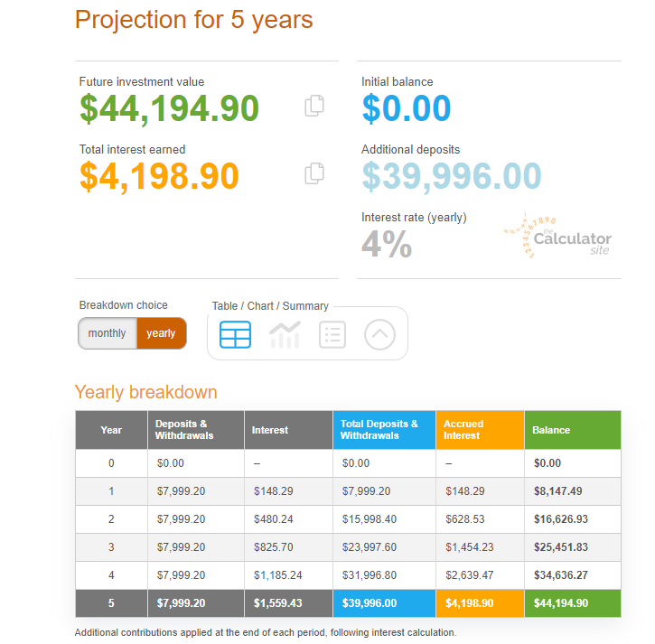Click the Year column header
This screenshot has height=644, width=655.
tap(111, 430)
